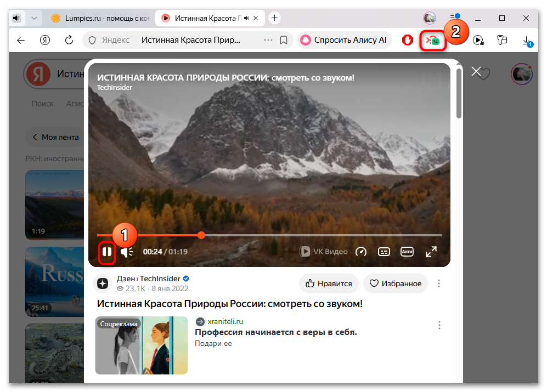Close the video viewer with the X
Screen dimensions: 547x392
tap(476, 71)
